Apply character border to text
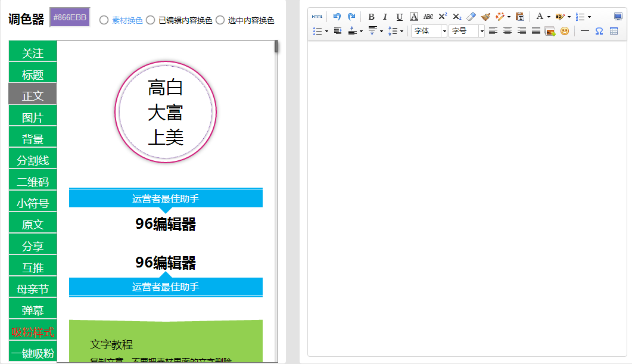The width and height of the screenshot is (632, 364). tap(414, 17)
